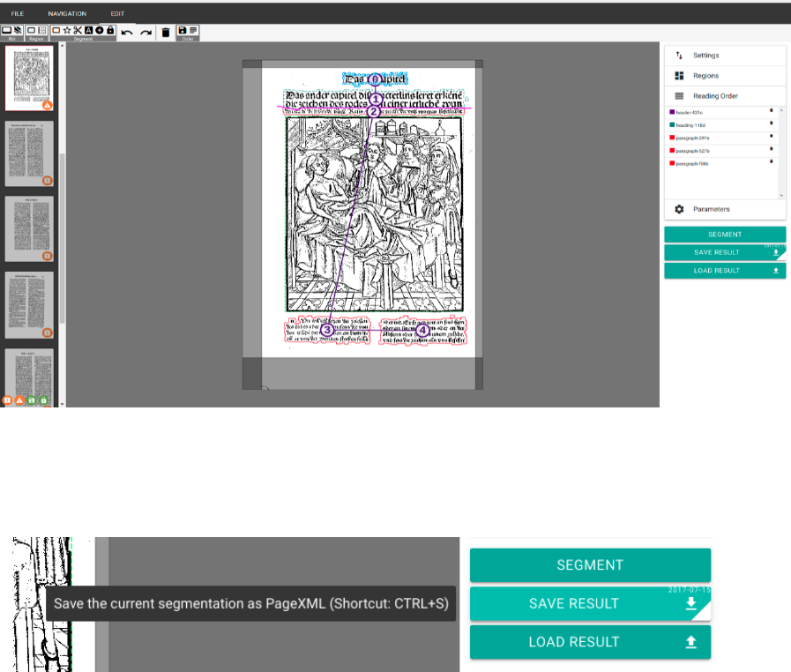This screenshot has width=791, height=672.
Task: Open the EDIT menu
Action: (x=117, y=13)
